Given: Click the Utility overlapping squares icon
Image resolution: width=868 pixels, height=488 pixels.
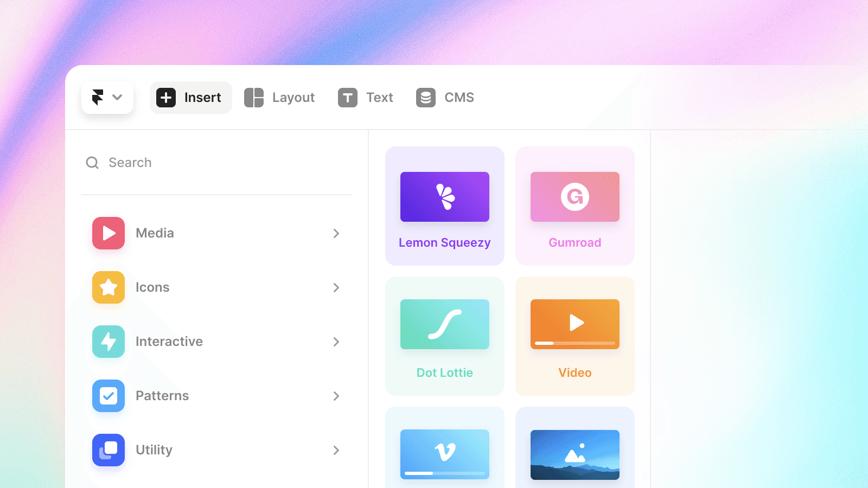Looking at the screenshot, I should 108,450.
